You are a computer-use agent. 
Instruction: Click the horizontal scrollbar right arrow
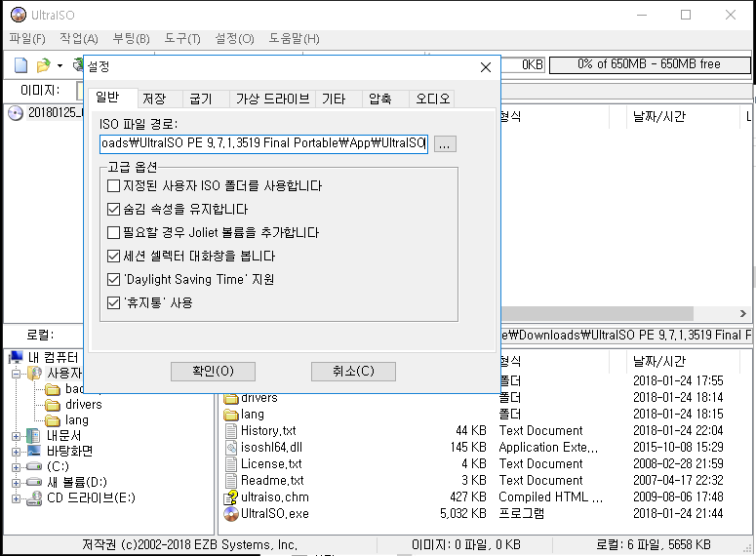pos(743,313)
